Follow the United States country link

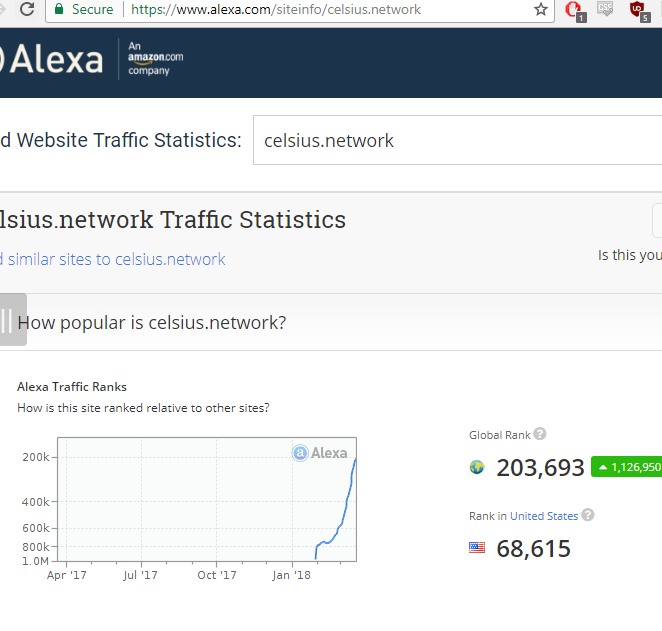(x=544, y=516)
